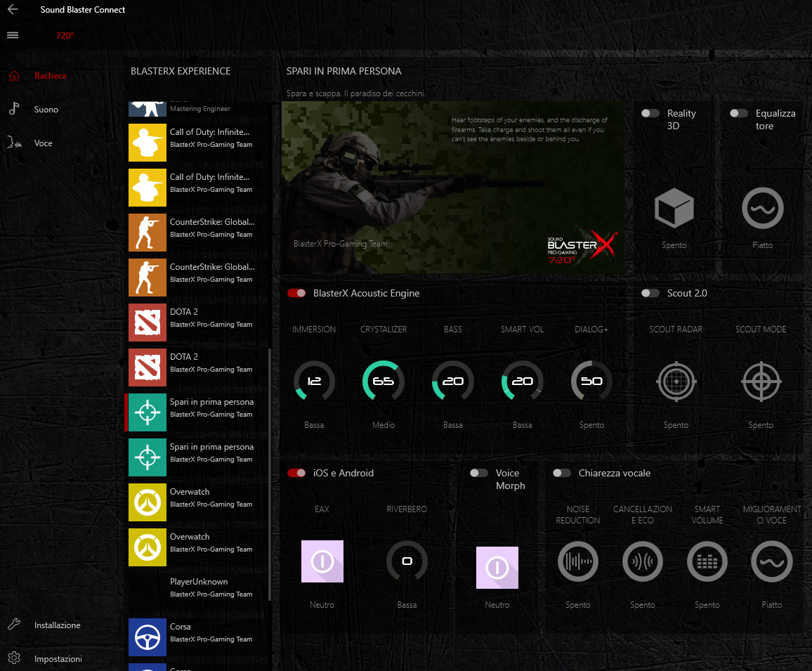Click the "Sound Blaster Connect" window title
Viewport: 812px width, 671px height.
pyautogui.click(x=83, y=10)
